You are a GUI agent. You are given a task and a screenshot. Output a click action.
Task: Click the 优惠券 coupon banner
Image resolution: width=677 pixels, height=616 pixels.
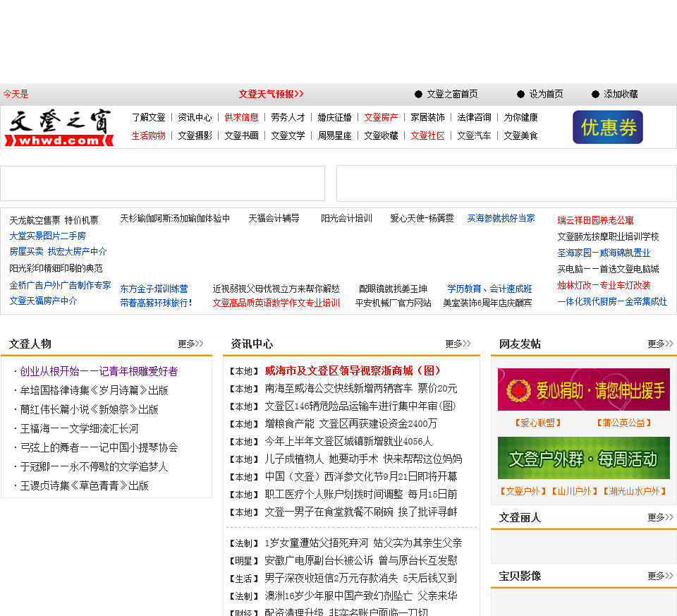pyautogui.click(x=607, y=127)
